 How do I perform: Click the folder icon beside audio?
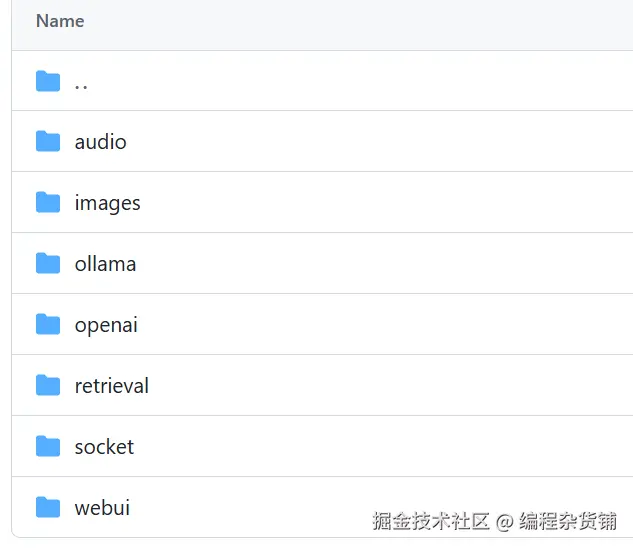point(48,141)
